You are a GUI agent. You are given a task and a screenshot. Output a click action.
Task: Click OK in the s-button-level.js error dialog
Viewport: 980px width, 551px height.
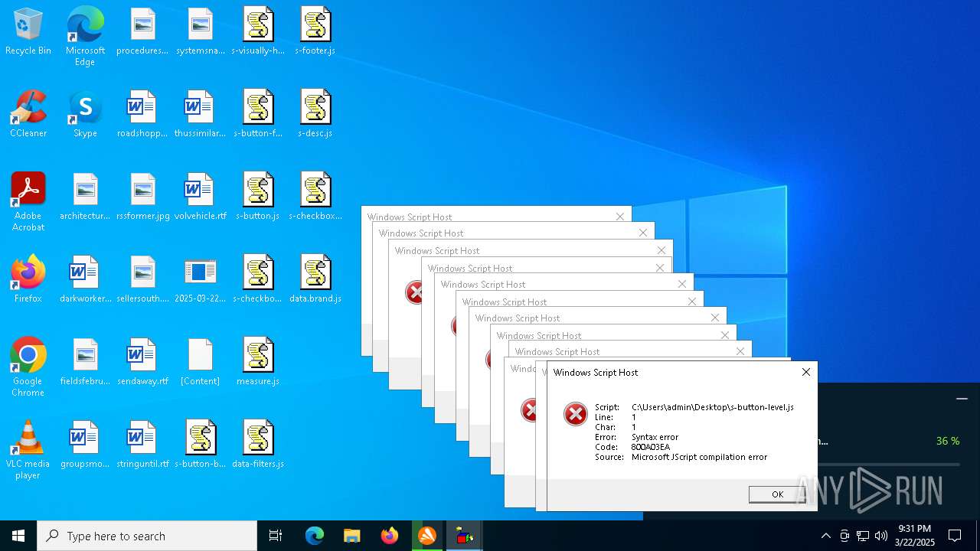(777, 494)
